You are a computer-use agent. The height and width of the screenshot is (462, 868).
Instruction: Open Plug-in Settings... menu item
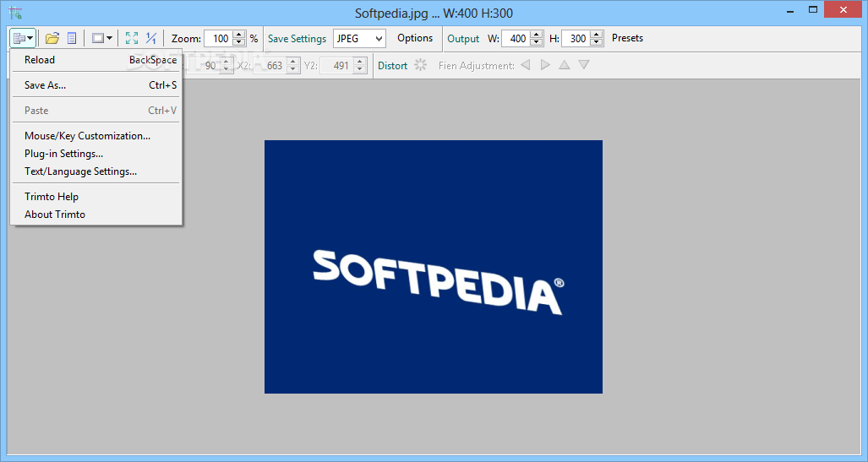click(96, 154)
